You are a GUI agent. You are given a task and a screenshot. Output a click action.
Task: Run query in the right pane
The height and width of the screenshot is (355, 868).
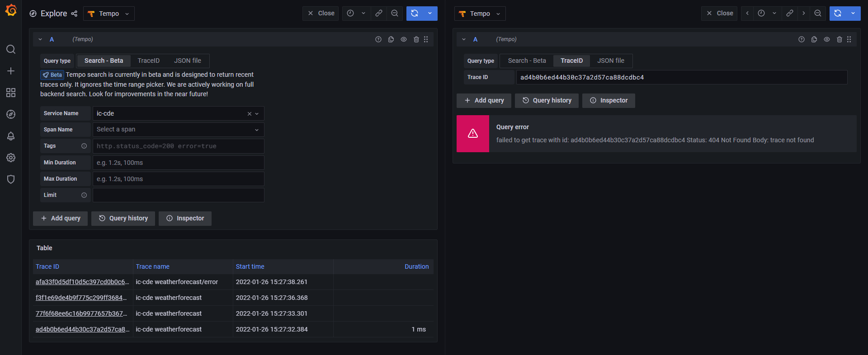point(838,14)
